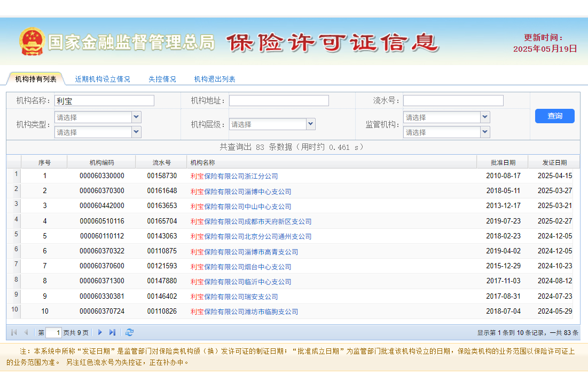
Task: Select approval date 2019-07-23 cell
Action: [503, 221]
